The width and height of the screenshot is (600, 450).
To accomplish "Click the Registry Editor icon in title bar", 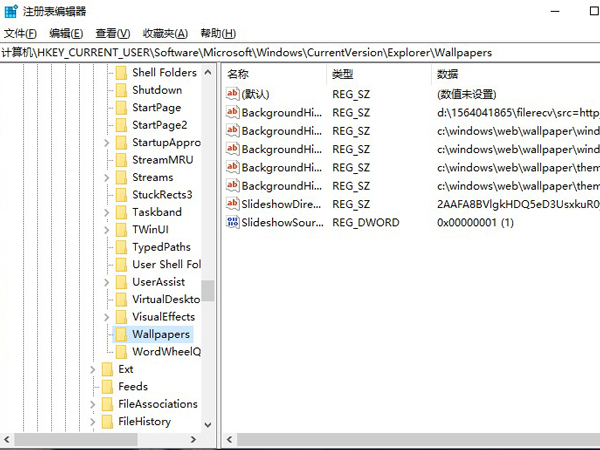I will 12,11.
